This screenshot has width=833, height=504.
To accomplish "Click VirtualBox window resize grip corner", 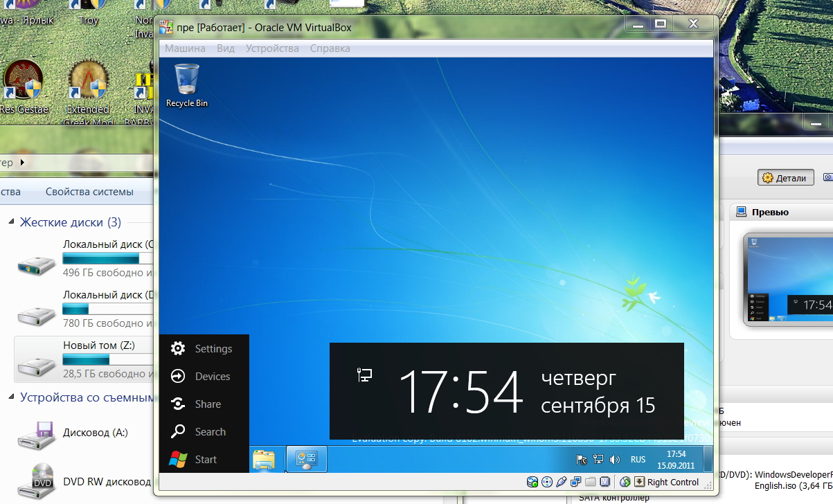I will pyautogui.click(x=708, y=485).
